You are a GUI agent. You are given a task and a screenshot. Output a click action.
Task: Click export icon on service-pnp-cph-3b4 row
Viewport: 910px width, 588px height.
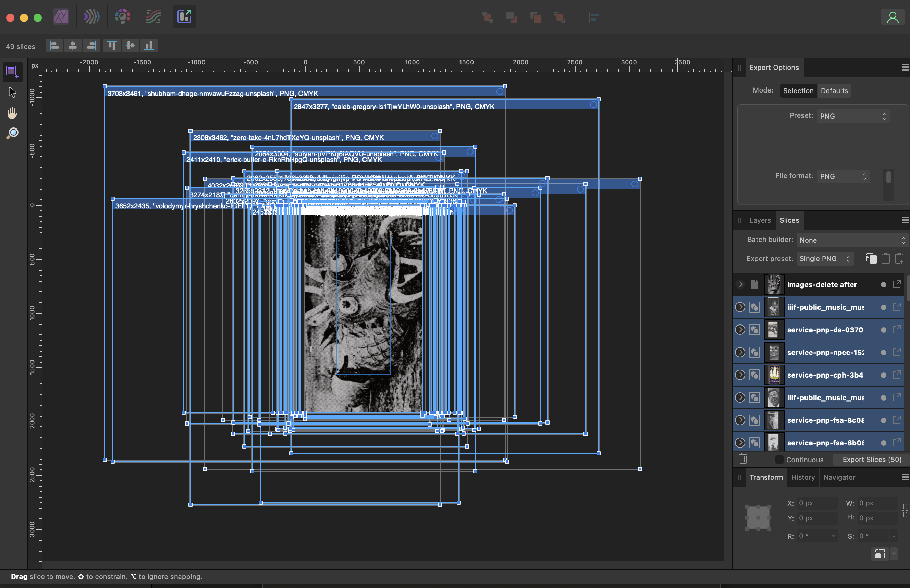[x=897, y=375]
